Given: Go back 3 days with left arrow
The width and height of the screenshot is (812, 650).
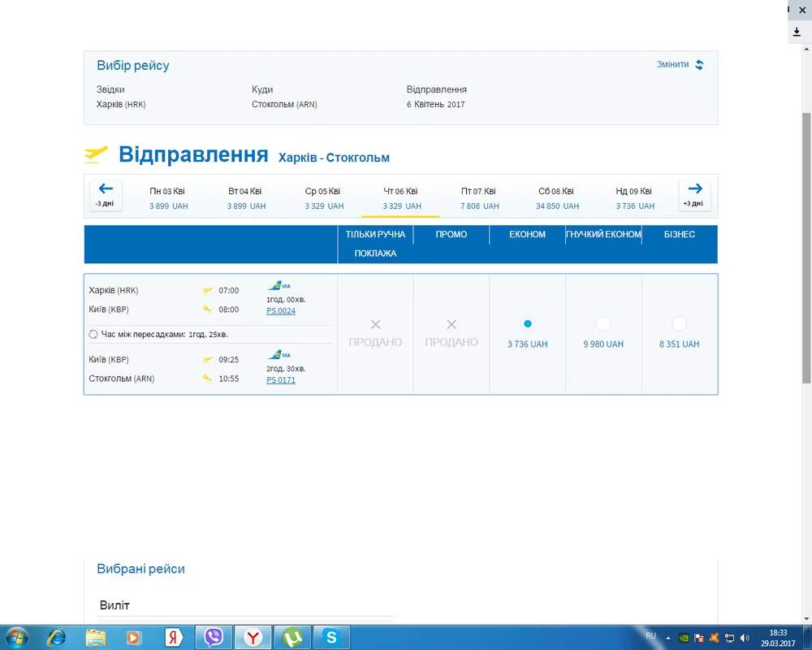Looking at the screenshot, I should click(x=106, y=195).
